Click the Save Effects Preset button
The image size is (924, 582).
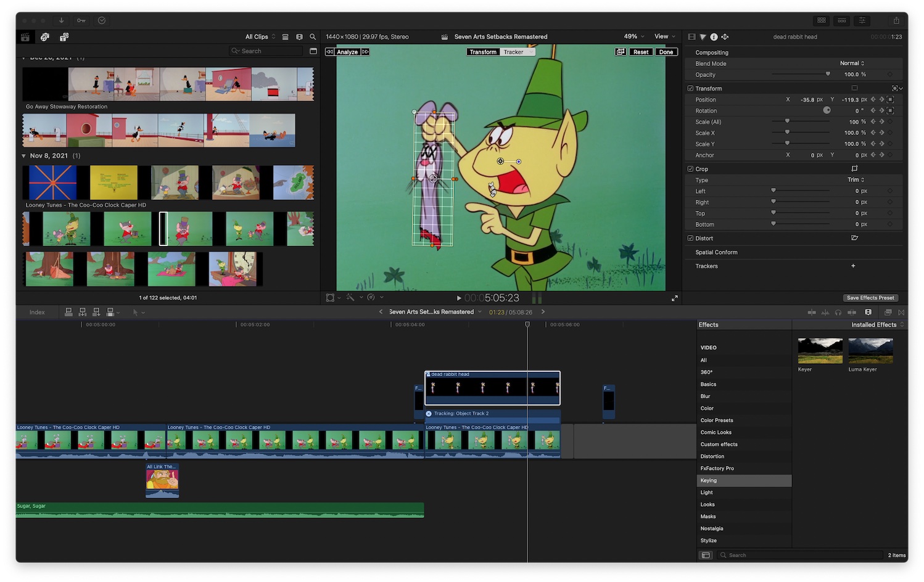click(x=870, y=298)
